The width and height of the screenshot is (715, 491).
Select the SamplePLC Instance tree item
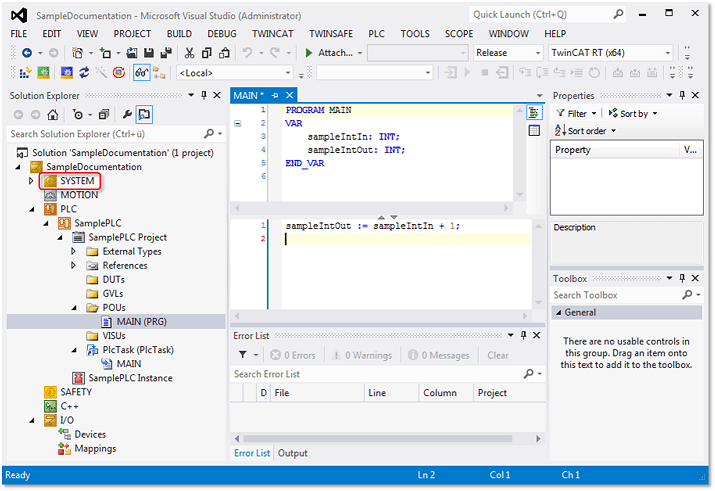130,378
